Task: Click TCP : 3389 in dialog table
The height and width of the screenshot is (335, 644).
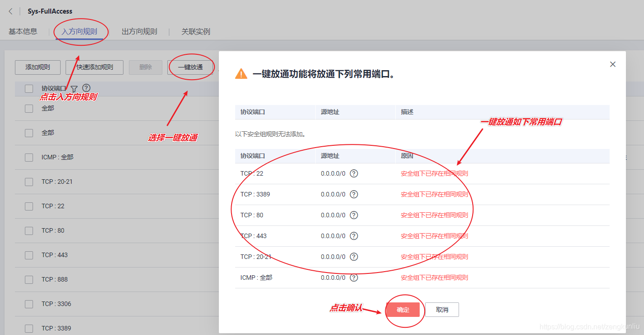Action: coord(255,194)
